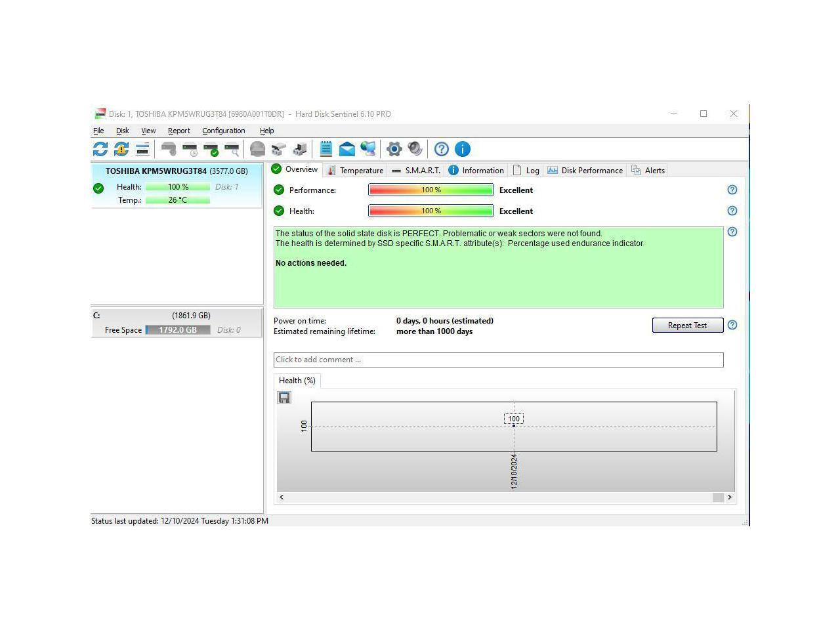The height and width of the screenshot is (630, 840).
Task: Click the envelope send-email icon
Action: tap(347, 149)
